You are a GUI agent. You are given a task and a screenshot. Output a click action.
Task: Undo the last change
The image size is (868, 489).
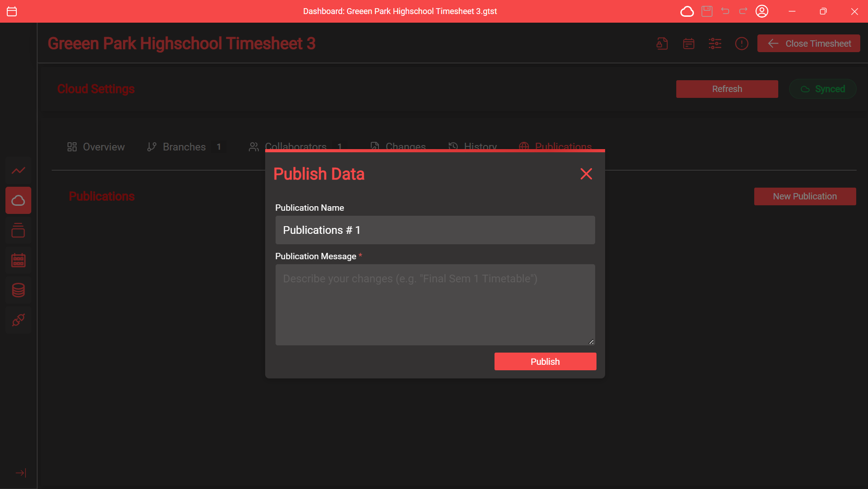(x=725, y=11)
